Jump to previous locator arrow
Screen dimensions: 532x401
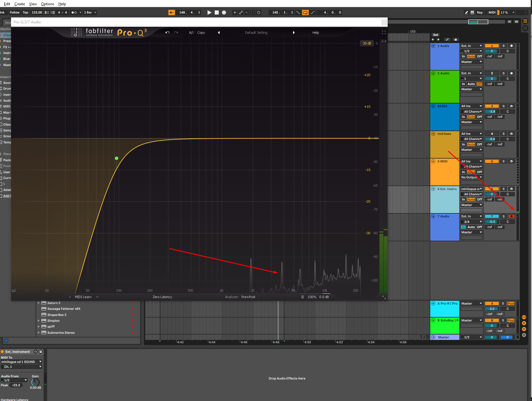433,40
